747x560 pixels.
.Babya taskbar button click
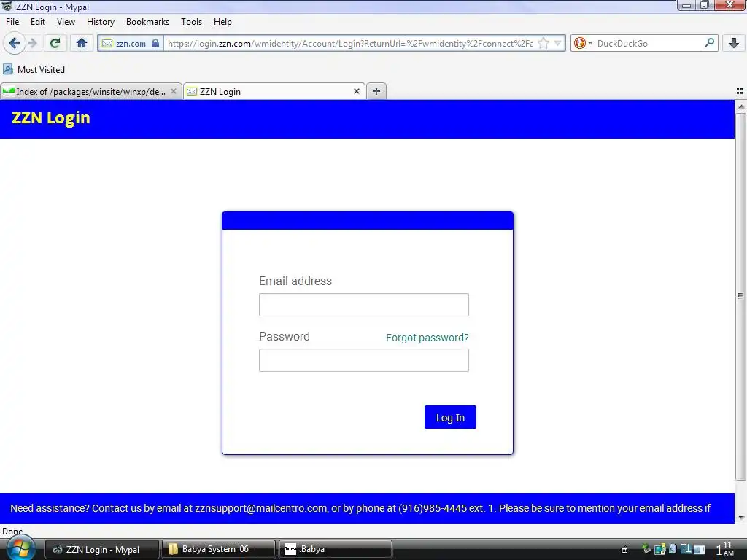[x=336, y=549]
